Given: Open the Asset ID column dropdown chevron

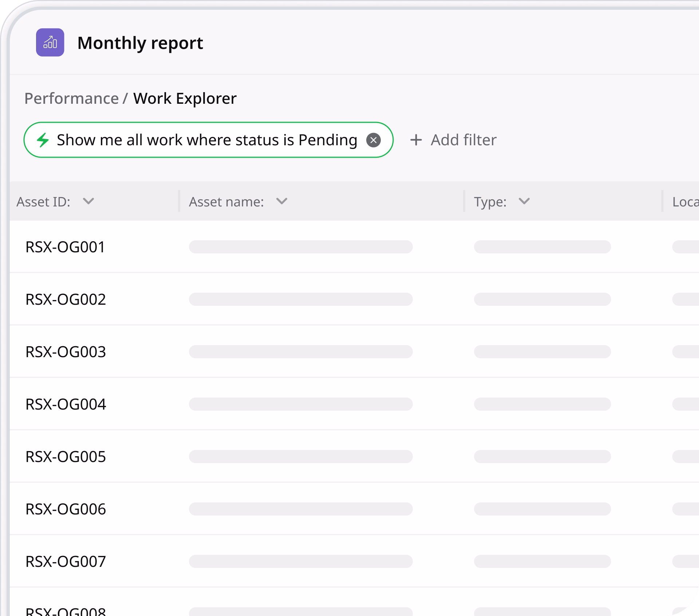Looking at the screenshot, I should click(88, 201).
